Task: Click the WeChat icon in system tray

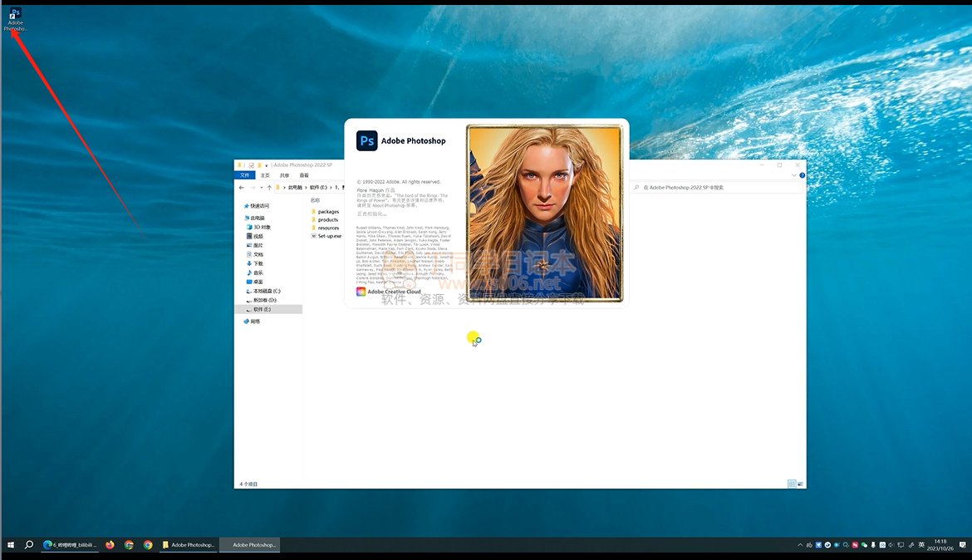Action: pyautogui.click(x=864, y=545)
